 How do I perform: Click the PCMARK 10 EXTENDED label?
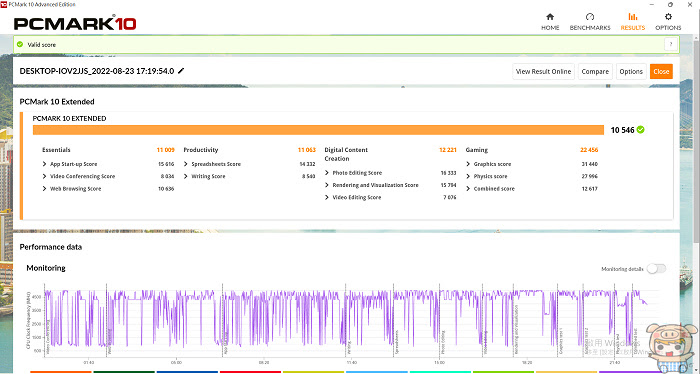69,118
